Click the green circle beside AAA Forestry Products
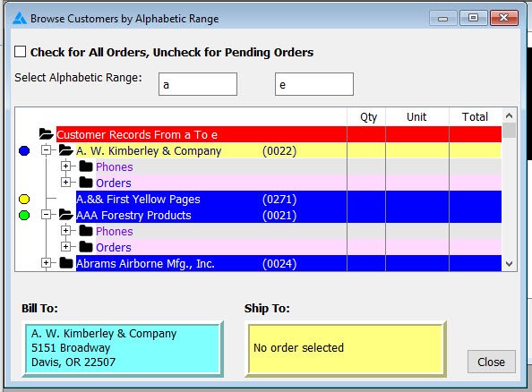532x392 pixels. [x=24, y=216]
